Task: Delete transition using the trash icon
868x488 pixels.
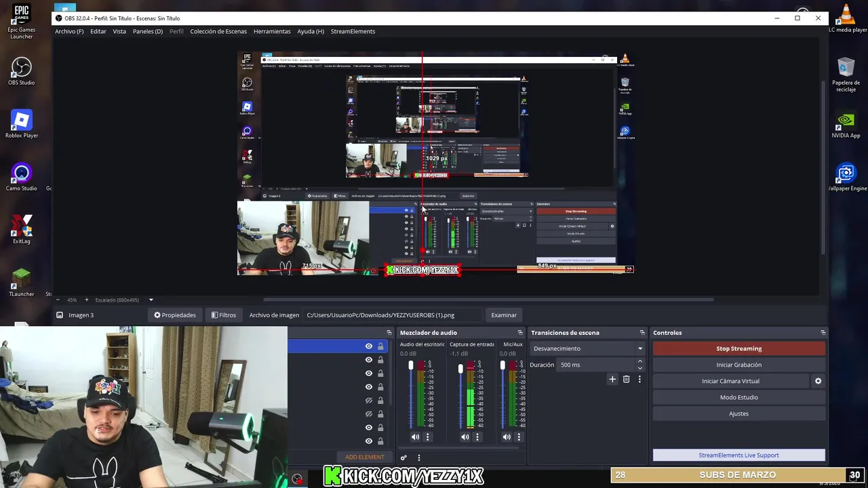Action: [x=626, y=380]
